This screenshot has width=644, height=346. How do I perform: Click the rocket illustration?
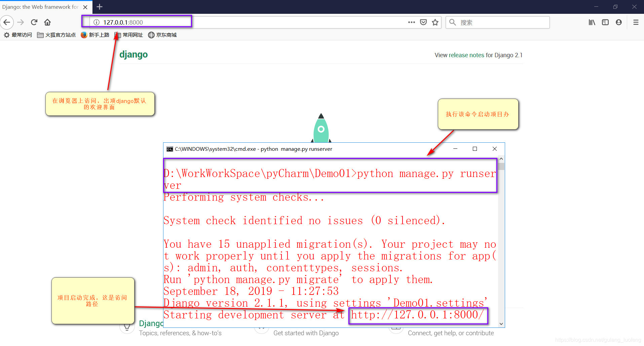pos(321,128)
